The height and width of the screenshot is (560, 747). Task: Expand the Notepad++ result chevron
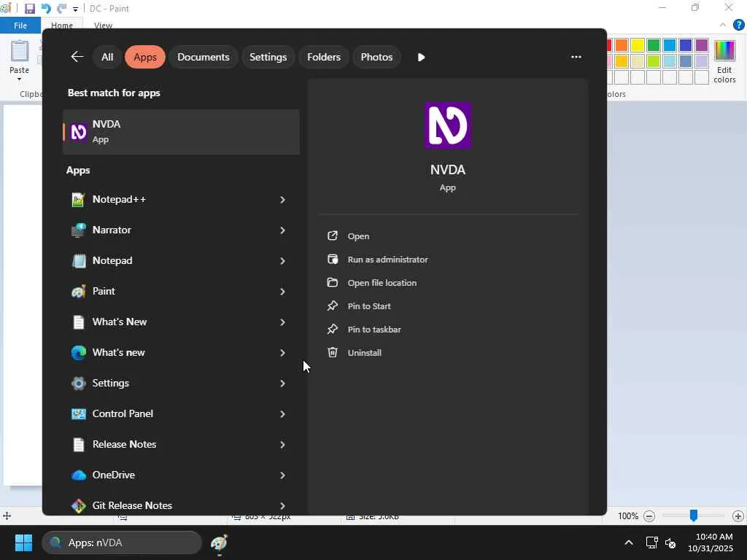(x=282, y=200)
